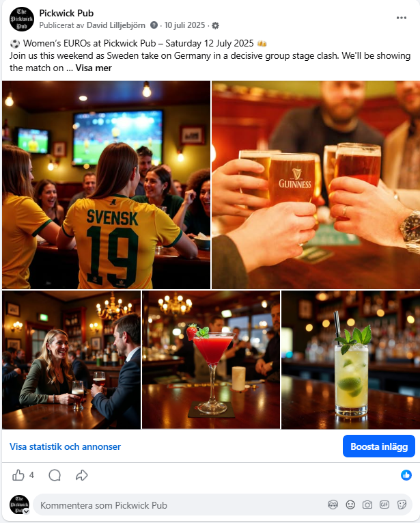Screen dimensions: 420x523
Task: Click Boosta inlägg button
Action: [x=379, y=446]
